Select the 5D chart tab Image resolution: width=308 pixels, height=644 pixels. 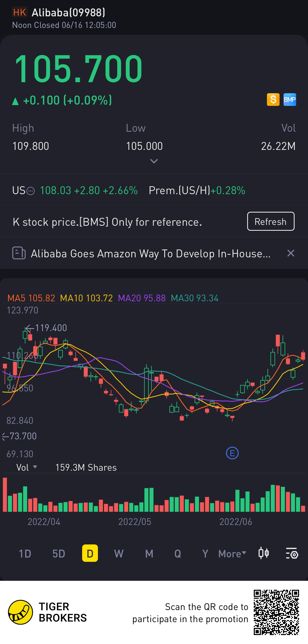(58, 554)
